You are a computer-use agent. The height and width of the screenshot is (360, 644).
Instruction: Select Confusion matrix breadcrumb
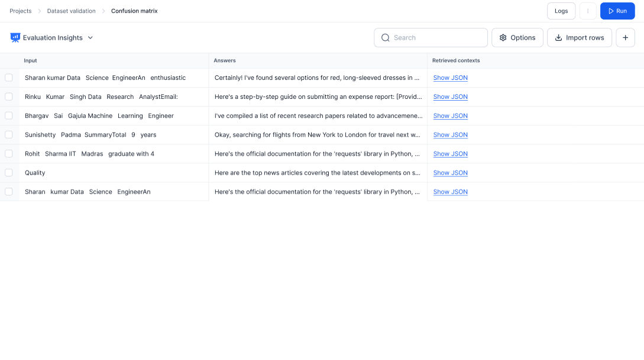[134, 11]
